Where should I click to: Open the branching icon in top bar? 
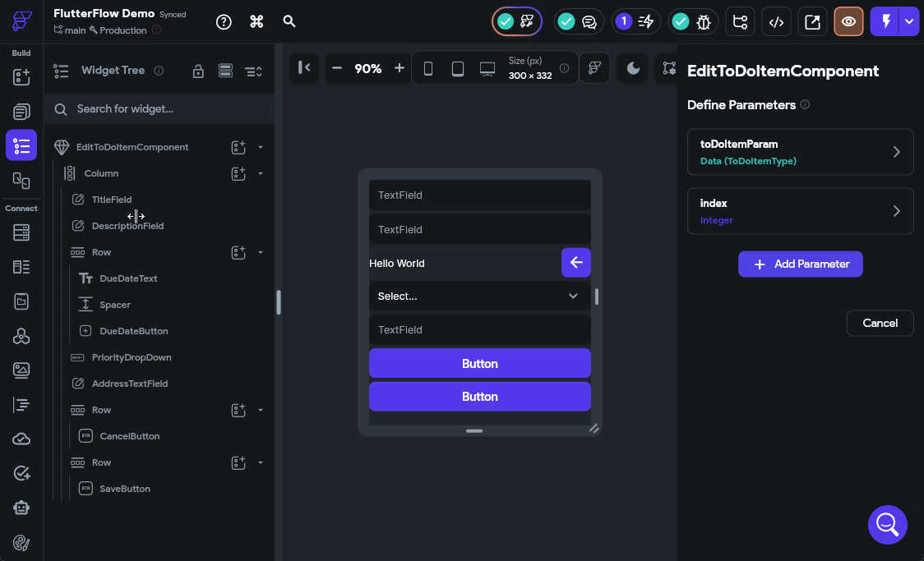tap(740, 22)
